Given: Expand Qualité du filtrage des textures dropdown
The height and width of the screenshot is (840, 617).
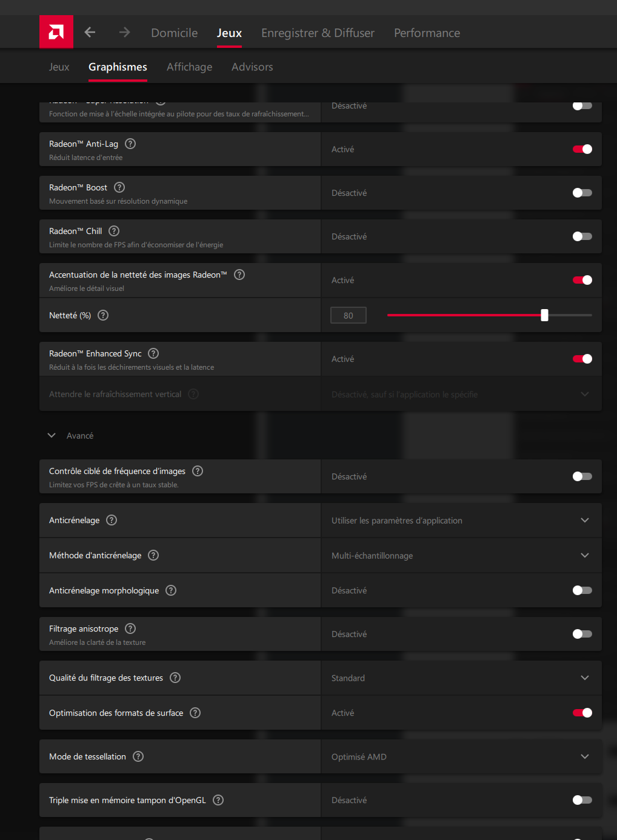Looking at the screenshot, I should tap(461, 678).
